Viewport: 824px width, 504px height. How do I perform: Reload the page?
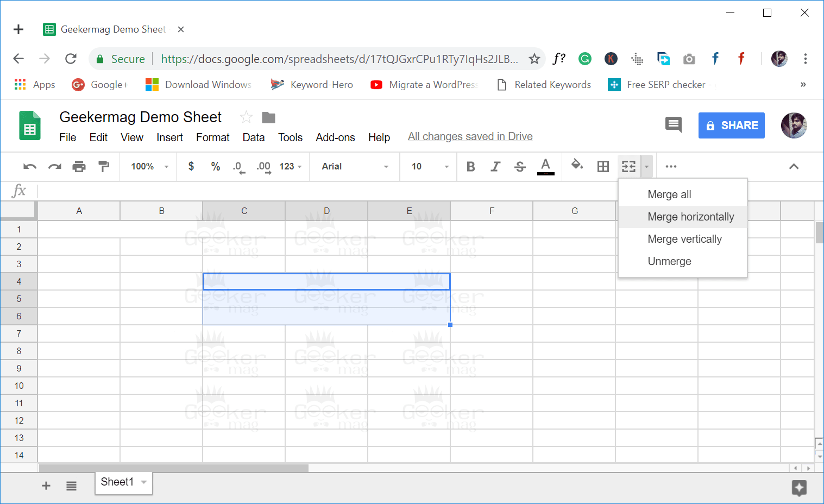click(x=71, y=59)
